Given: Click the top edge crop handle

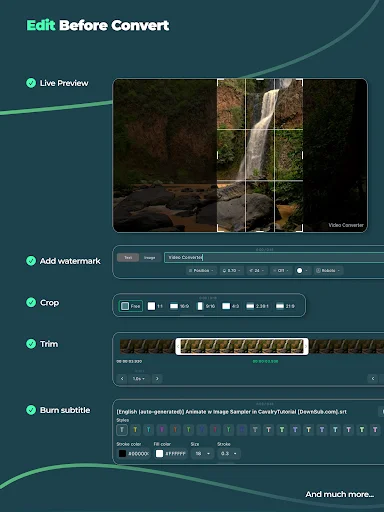Looking at the screenshot, I should click(260, 80).
